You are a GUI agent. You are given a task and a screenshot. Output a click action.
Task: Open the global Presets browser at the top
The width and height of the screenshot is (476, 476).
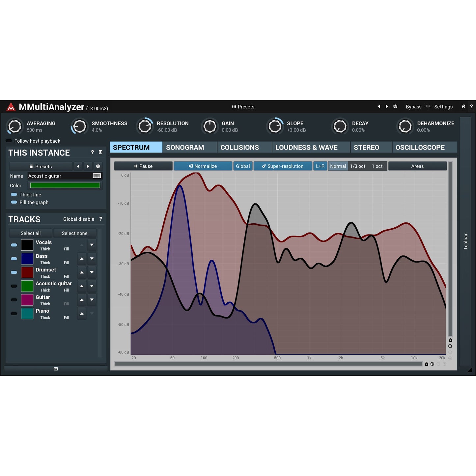click(x=243, y=107)
